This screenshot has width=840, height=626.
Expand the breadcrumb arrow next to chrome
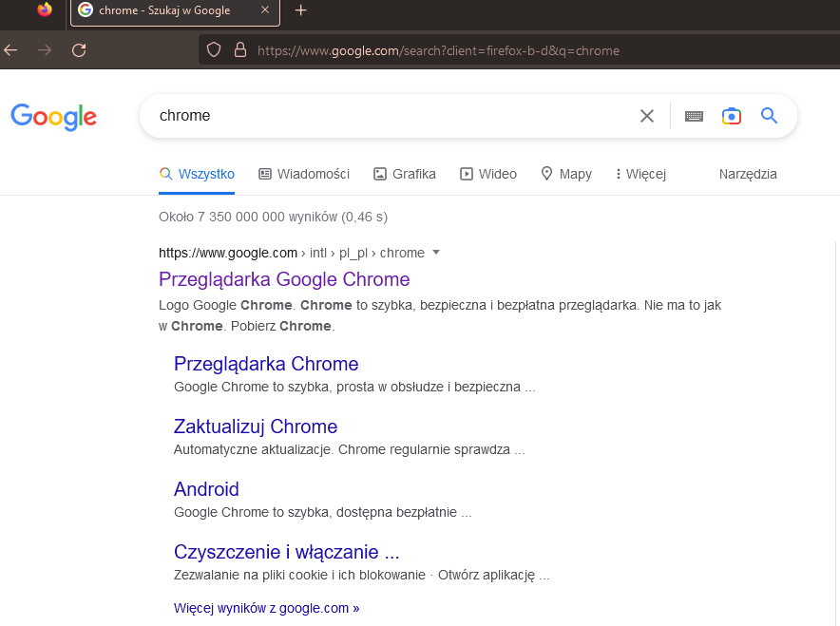pos(436,253)
